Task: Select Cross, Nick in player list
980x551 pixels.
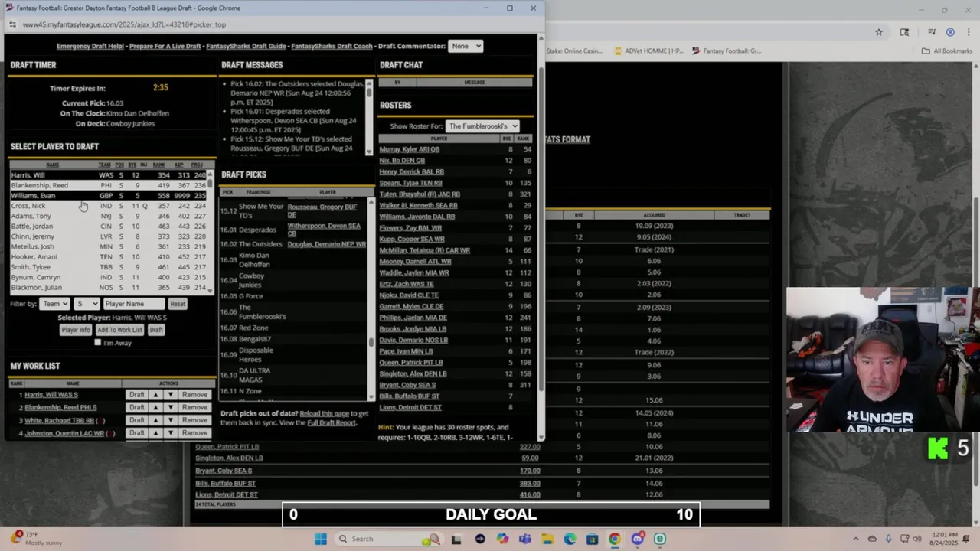Action: (x=108, y=206)
